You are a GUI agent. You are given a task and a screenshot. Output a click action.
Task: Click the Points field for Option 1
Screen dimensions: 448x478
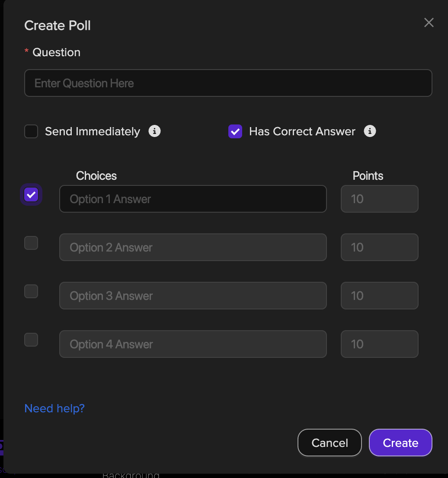point(379,199)
